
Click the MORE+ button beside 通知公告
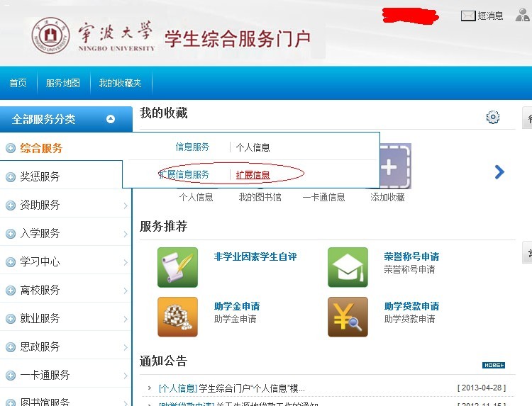click(494, 365)
